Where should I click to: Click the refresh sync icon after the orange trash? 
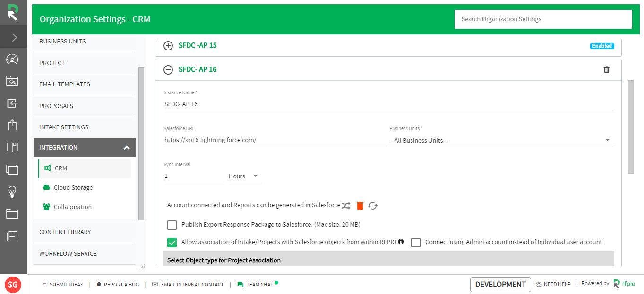(x=373, y=206)
